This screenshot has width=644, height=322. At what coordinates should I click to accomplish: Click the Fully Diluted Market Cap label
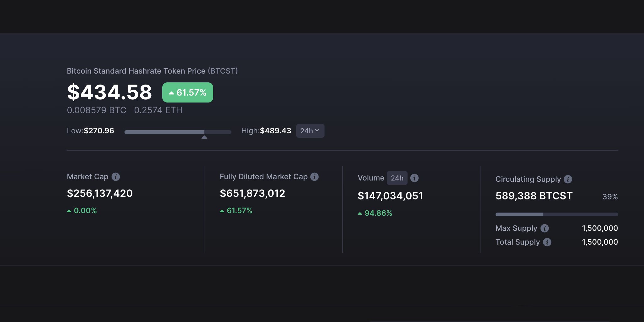coord(264,177)
